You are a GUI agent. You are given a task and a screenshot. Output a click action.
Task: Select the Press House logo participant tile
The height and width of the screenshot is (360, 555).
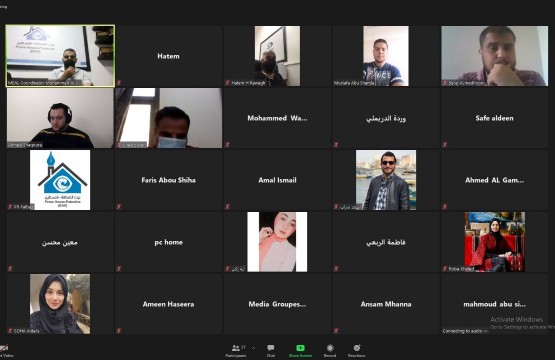point(60,180)
